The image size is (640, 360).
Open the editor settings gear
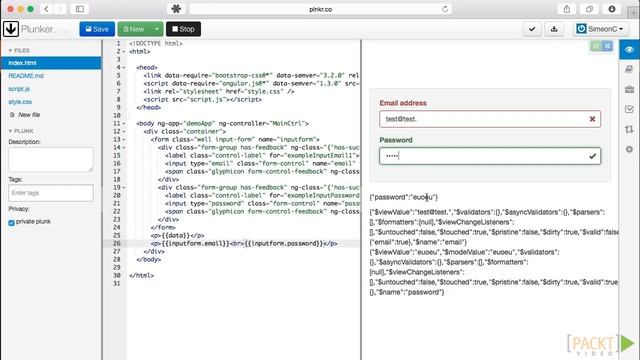(629, 149)
